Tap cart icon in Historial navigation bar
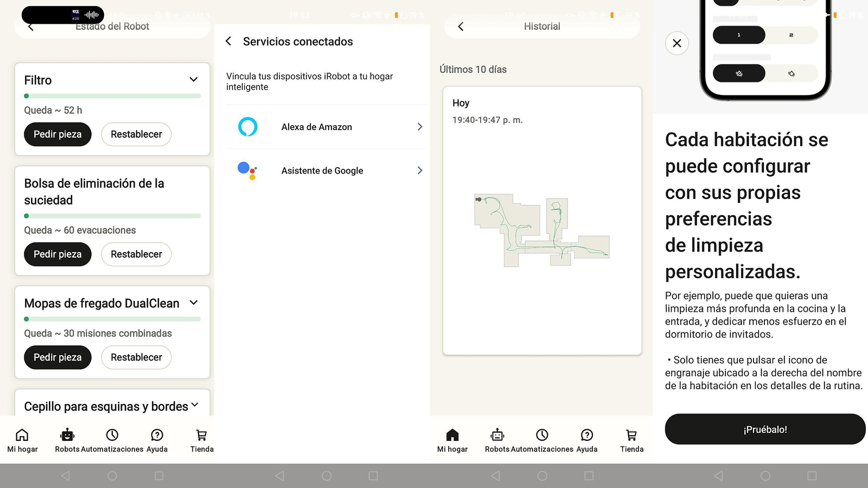Image resolution: width=868 pixels, height=488 pixels. (x=631, y=435)
